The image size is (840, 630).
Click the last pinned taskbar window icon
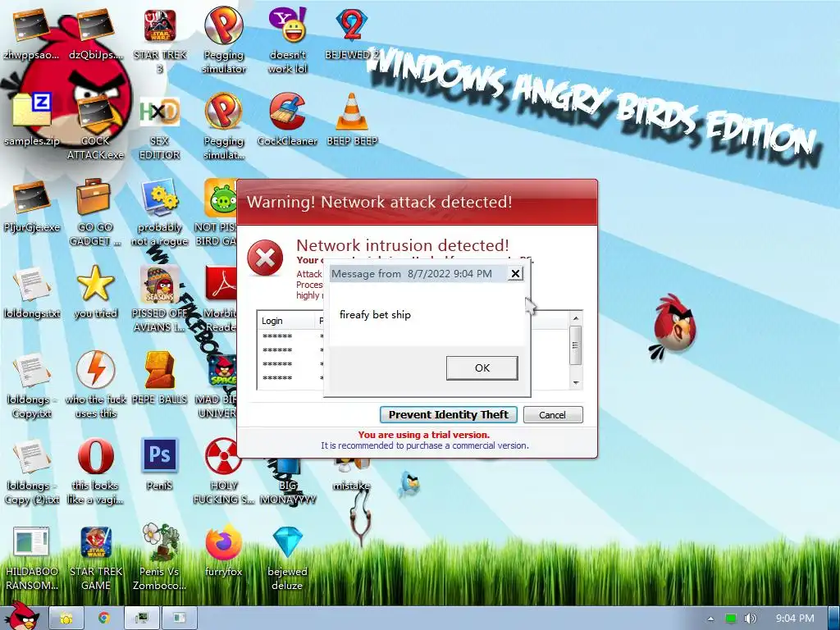point(179,619)
